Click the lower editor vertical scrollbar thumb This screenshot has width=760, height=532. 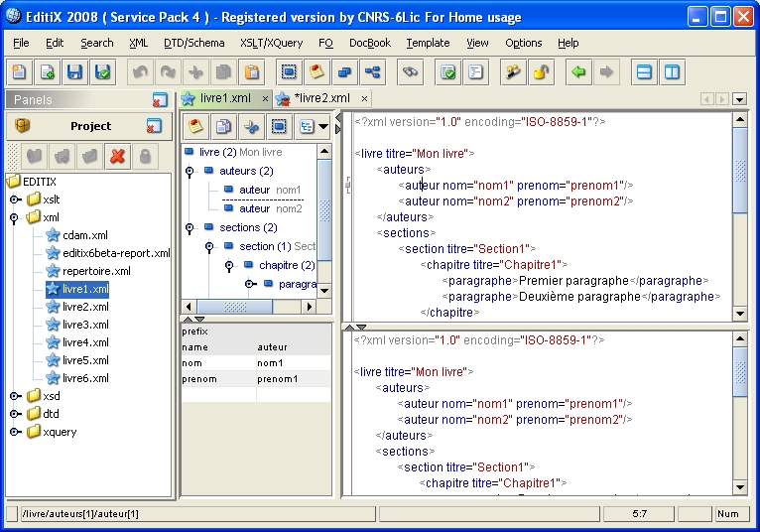coord(740,371)
